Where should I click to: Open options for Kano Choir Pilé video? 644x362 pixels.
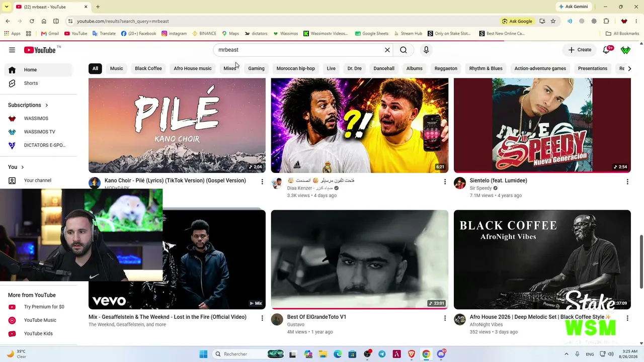click(262, 182)
